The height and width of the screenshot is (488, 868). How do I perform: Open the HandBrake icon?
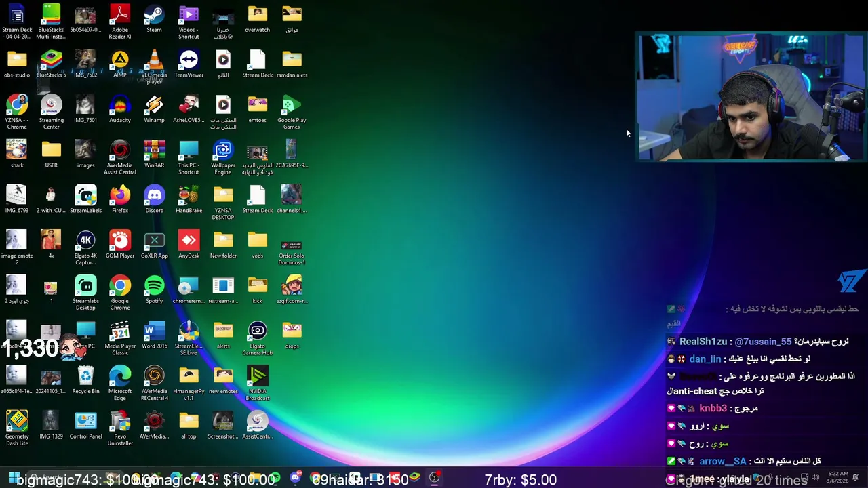point(189,200)
